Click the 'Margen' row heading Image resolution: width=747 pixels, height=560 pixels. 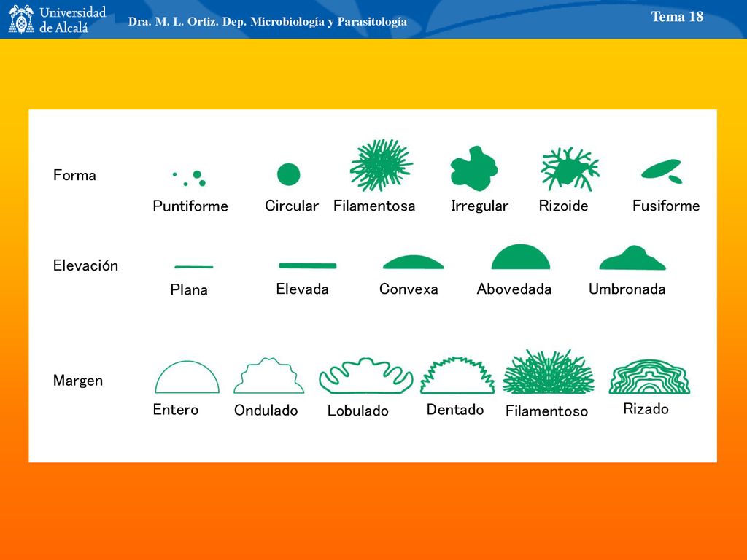[78, 381]
